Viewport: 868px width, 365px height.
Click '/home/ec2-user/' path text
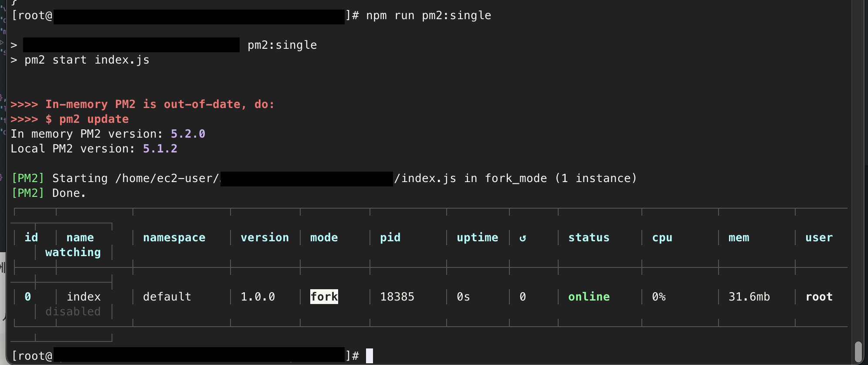point(167,178)
